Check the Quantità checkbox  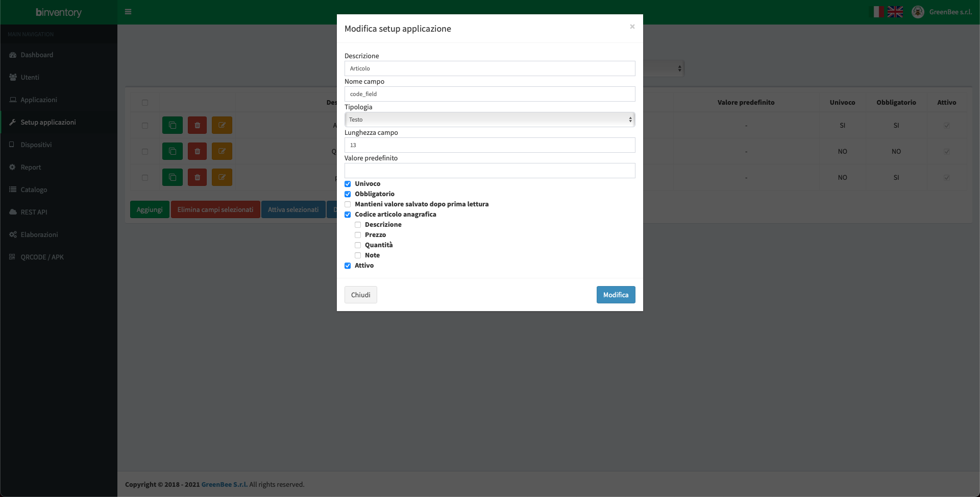pos(358,245)
